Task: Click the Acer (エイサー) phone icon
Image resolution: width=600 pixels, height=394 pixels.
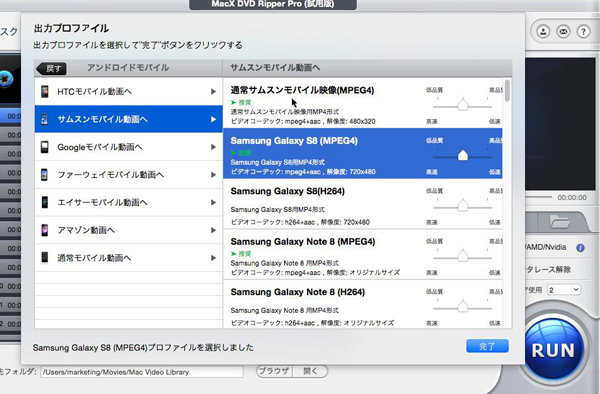Action: pyautogui.click(x=45, y=202)
